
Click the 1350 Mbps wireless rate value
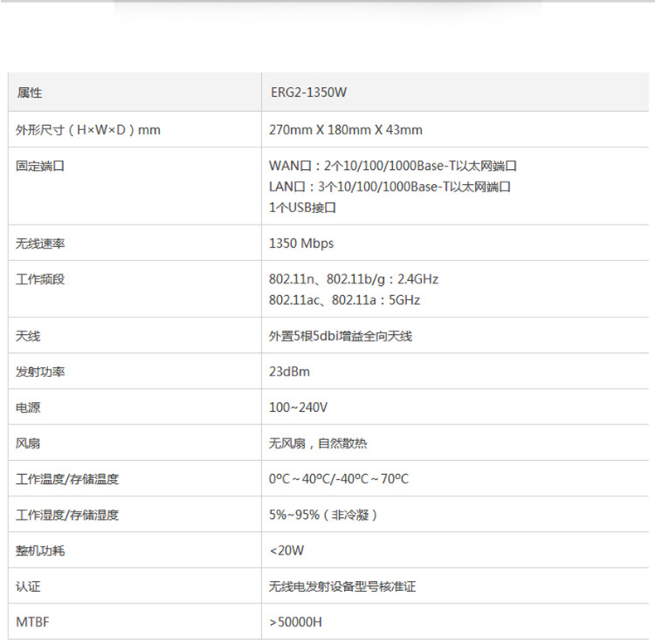301,244
